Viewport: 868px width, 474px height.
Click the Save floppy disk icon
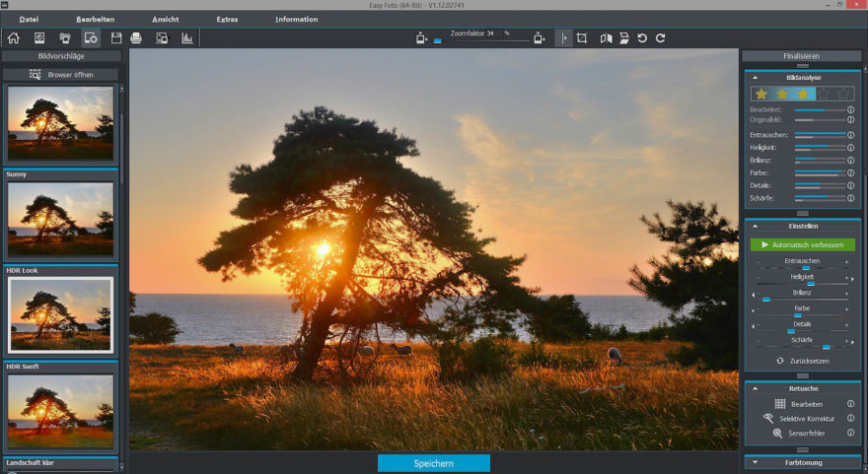pos(116,38)
